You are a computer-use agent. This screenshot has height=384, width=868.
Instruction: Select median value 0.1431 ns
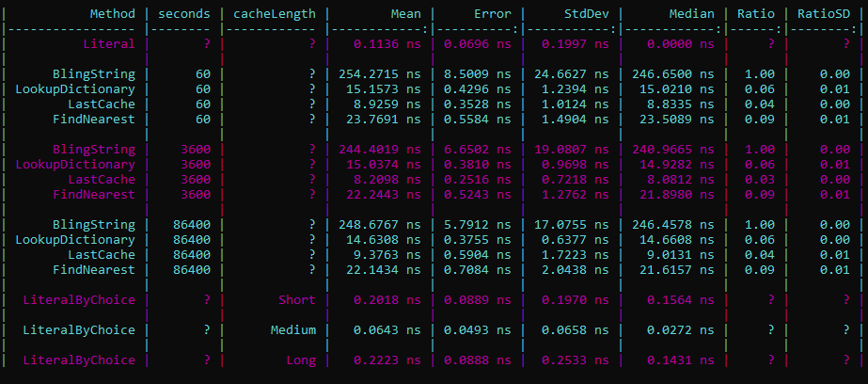680,360
